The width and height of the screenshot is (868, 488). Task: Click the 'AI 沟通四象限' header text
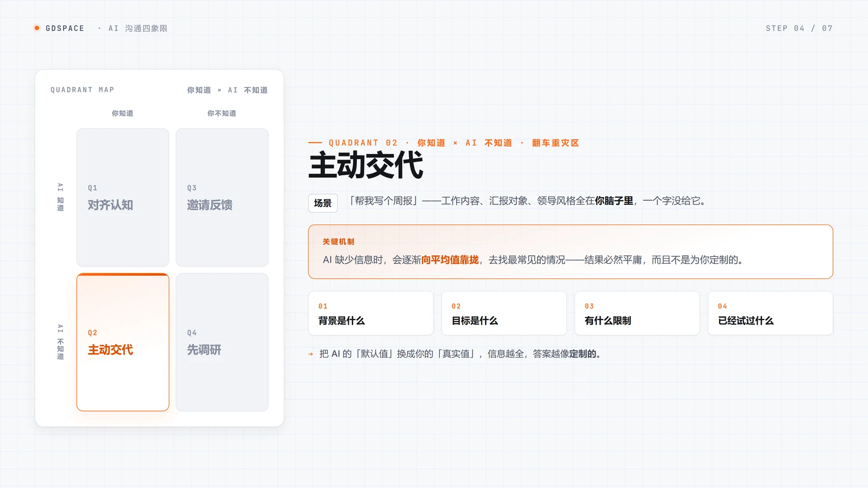[138, 28]
